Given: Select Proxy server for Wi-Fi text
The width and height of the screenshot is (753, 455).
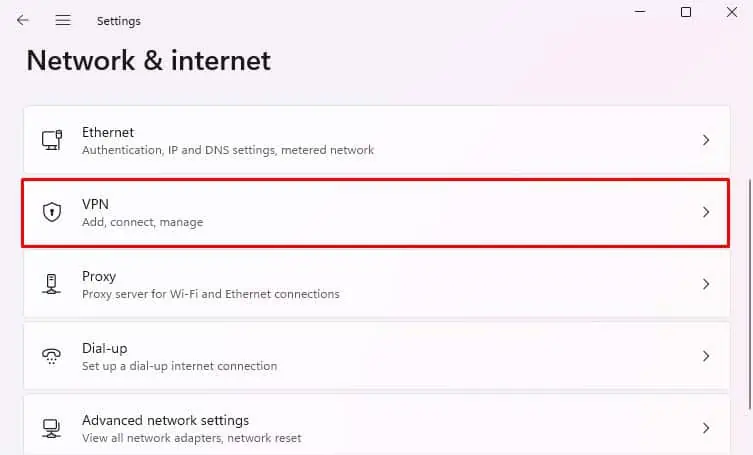Looking at the screenshot, I should click(210, 294).
